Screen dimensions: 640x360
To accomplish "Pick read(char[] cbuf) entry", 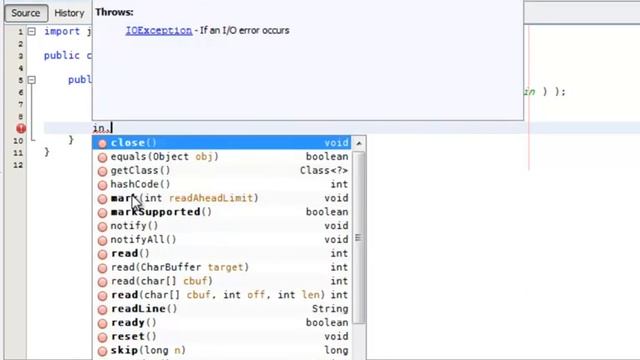I will [222, 281].
